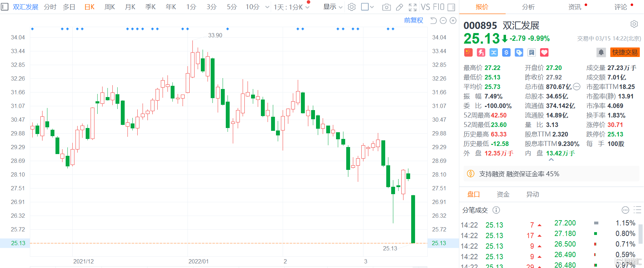This screenshot has height=268, width=644.
Task: Click the 33.90 high price label
Action: (215, 35)
